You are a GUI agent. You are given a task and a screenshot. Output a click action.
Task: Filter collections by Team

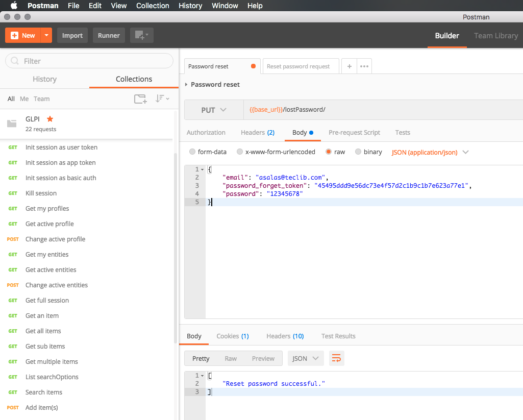41,98
